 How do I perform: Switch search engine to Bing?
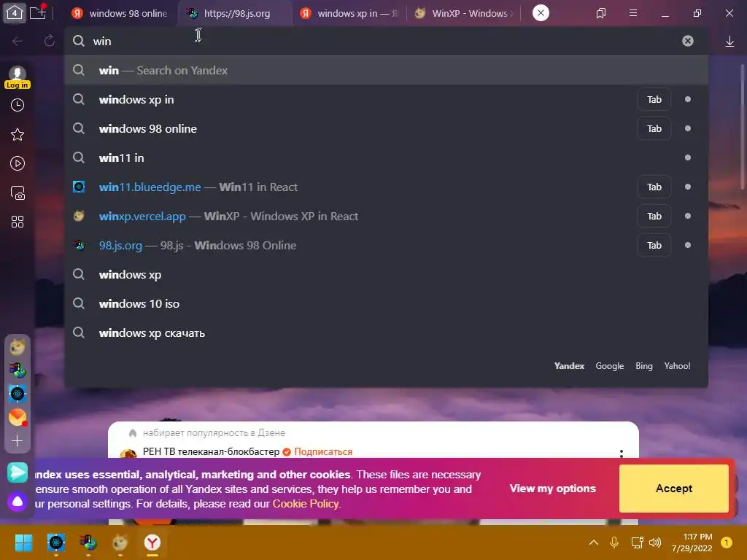pyautogui.click(x=644, y=366)
